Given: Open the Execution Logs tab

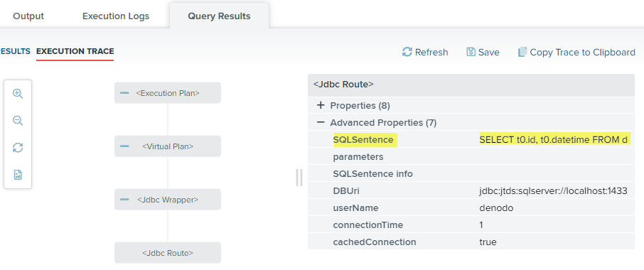Looking at the screenshot, I should (116, 16).
